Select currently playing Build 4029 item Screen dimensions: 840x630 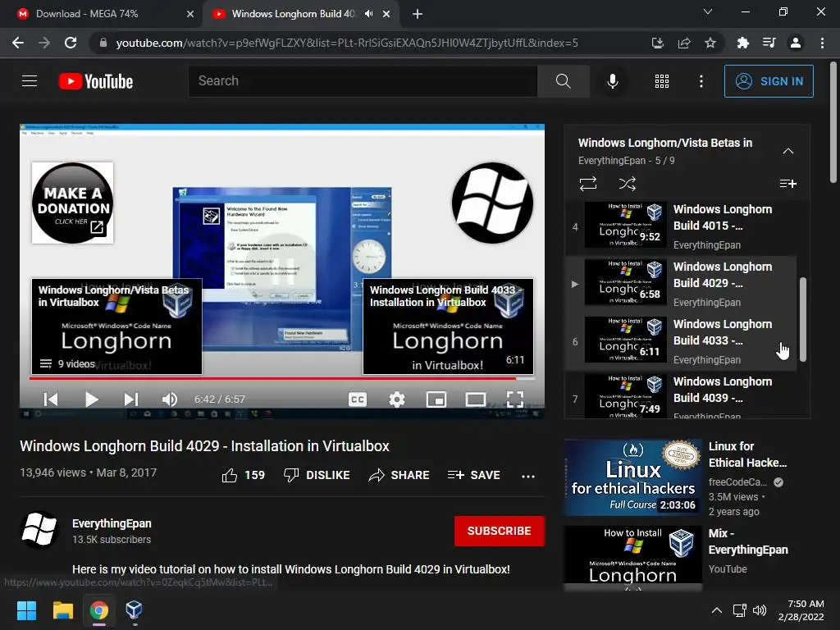pos(680,284)
